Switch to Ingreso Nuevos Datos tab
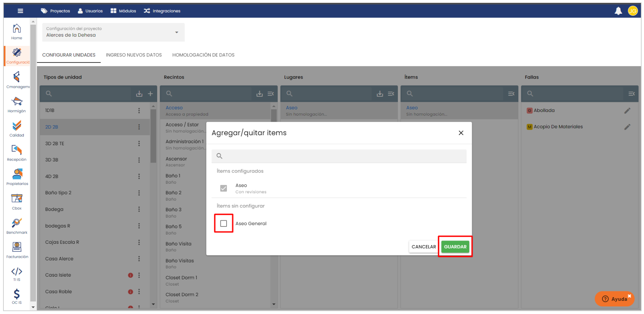Image resolution: width=644 pixels, height=314 pixels. coord(134,55)
